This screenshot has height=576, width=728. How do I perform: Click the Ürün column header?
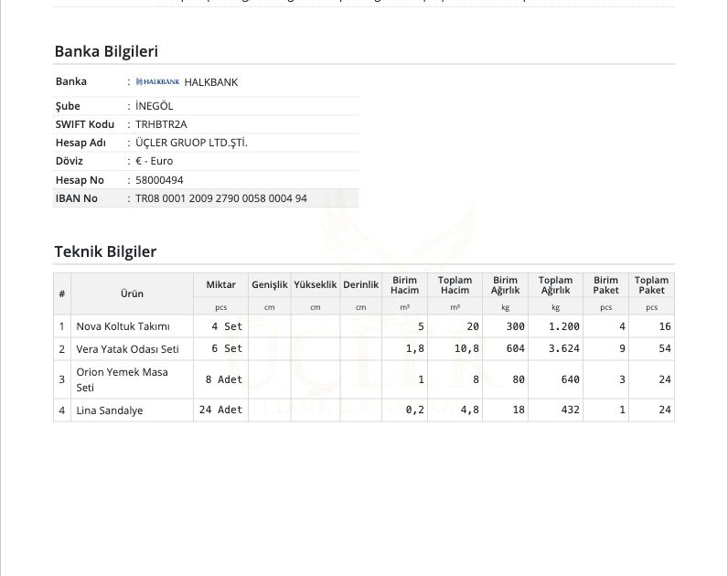tap(132, 293)
